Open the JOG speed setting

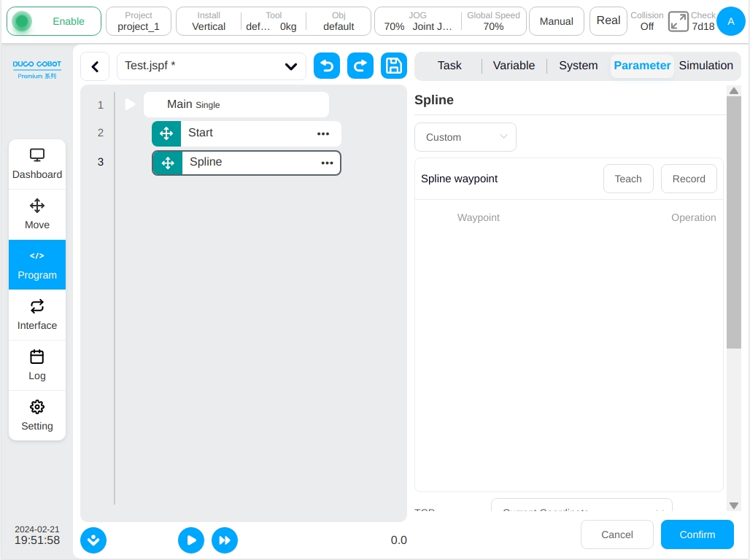tap(417, 21)
